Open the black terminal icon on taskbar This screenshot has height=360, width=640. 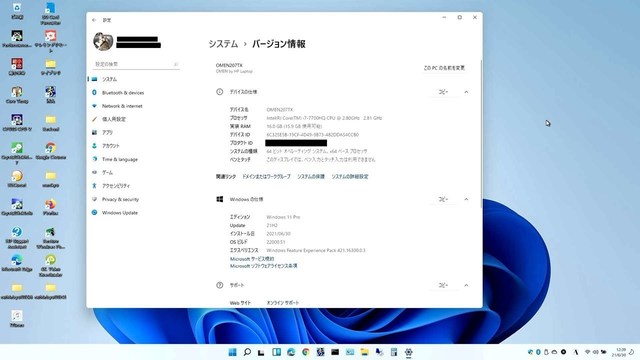tap(335, 352)
